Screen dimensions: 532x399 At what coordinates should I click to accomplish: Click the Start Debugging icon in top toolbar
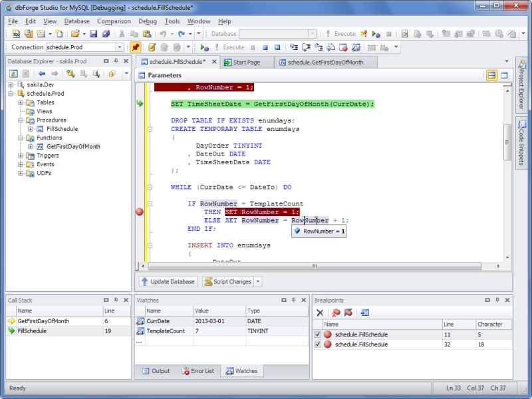pyautogui.click(x=376, y=34)
